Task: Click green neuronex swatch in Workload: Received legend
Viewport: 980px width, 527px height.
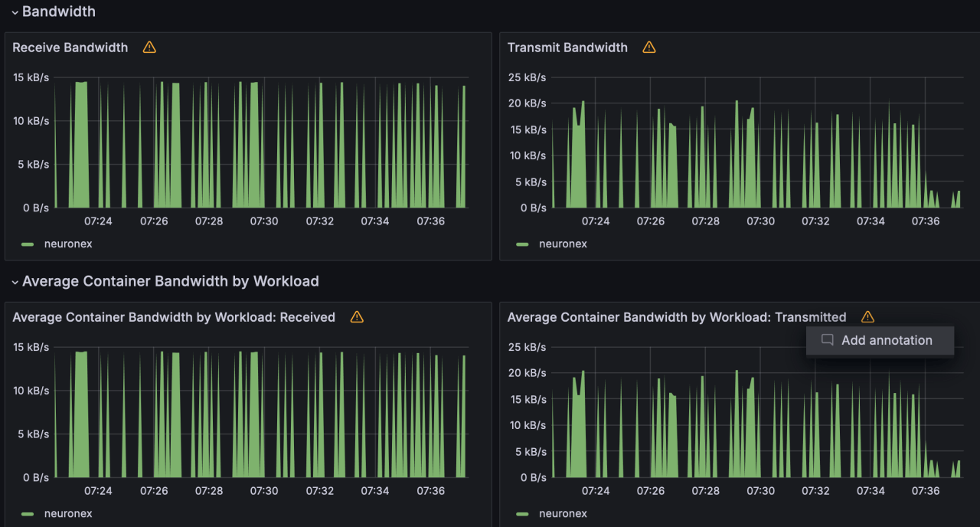Action: point(28,514)
